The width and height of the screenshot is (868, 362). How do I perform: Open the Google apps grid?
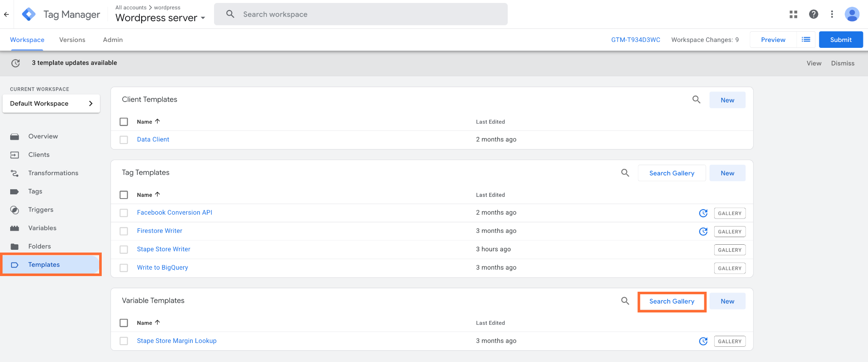click(x=793, y=14)
